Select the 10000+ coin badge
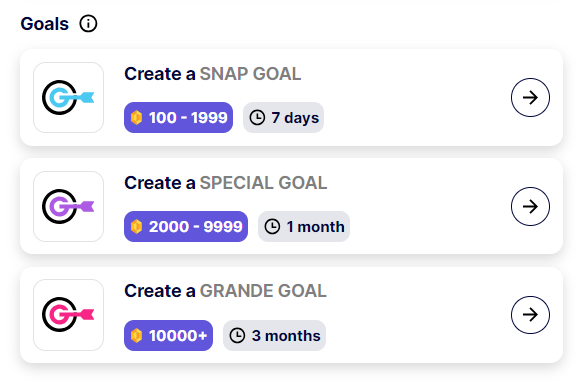This screenshot has height=388, width=582. click(x=169, y=336)
